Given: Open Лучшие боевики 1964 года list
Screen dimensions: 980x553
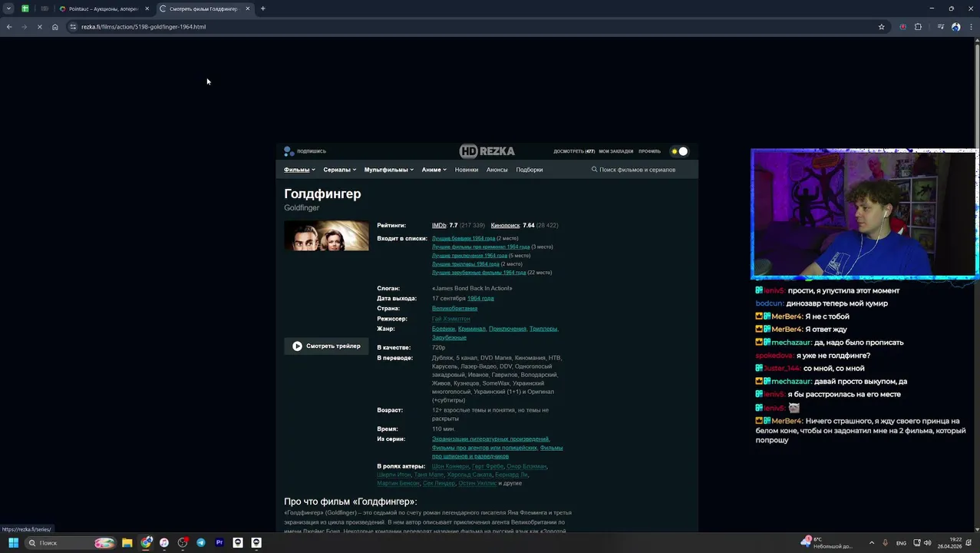Looking at the screenshot, I should point(464,239).
